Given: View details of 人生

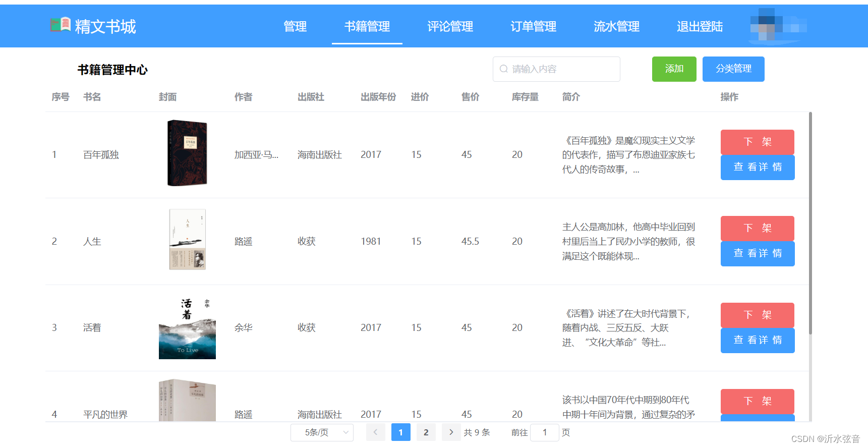Looking at the screenshot, I should coord(758,254).
